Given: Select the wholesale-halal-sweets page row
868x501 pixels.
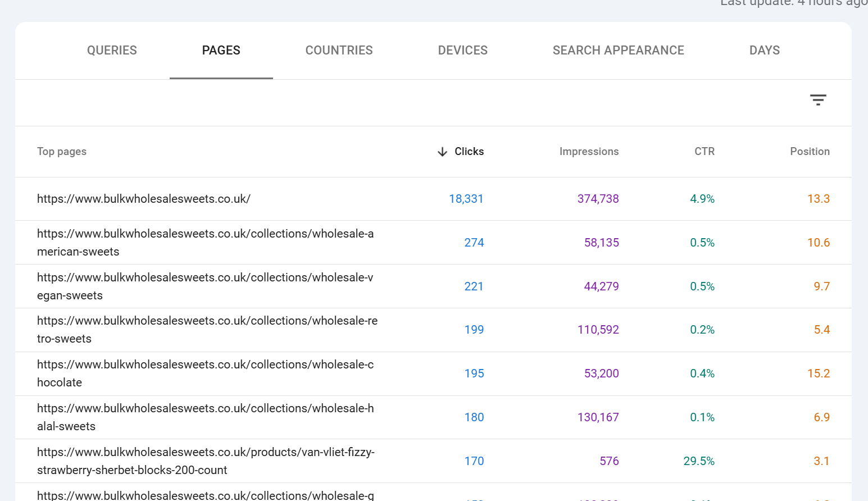Looking at the screenshot, I should tap(205, 417).
